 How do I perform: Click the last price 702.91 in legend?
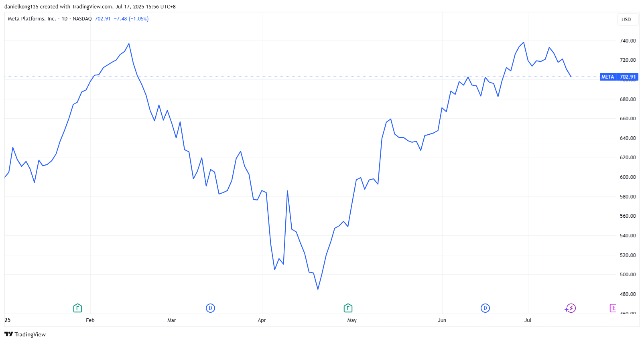[x=103, y=19]
